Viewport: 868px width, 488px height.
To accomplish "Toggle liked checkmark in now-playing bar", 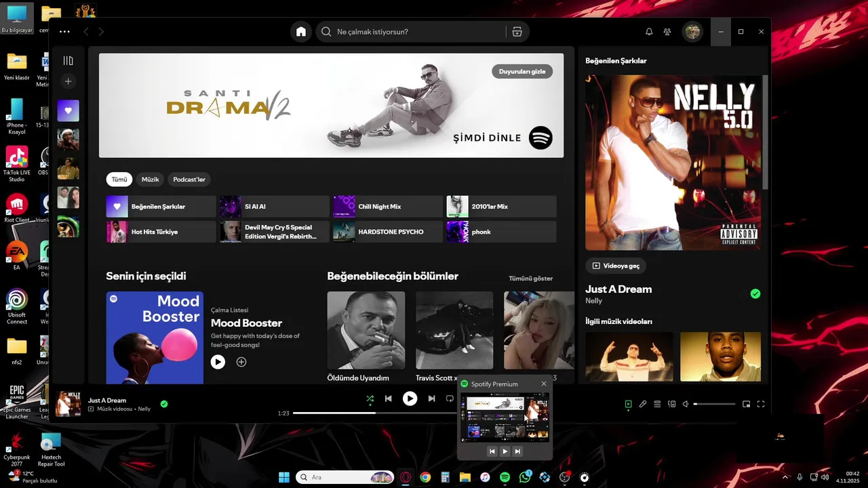I will coord(163,404).
